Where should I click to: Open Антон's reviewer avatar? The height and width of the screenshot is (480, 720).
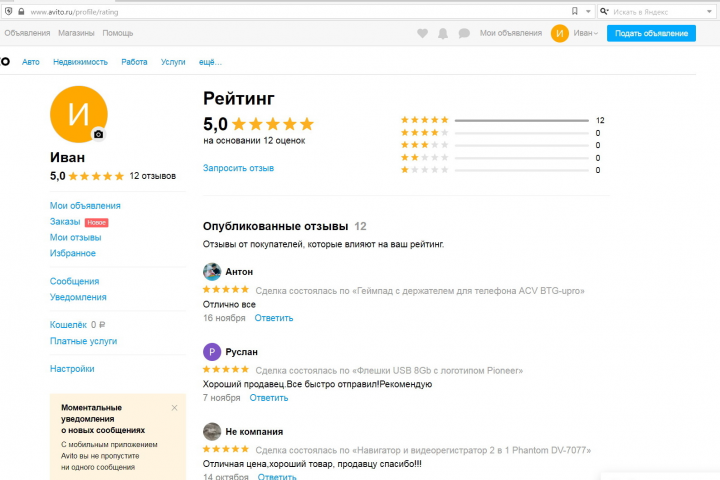click(x=212, y=272)
